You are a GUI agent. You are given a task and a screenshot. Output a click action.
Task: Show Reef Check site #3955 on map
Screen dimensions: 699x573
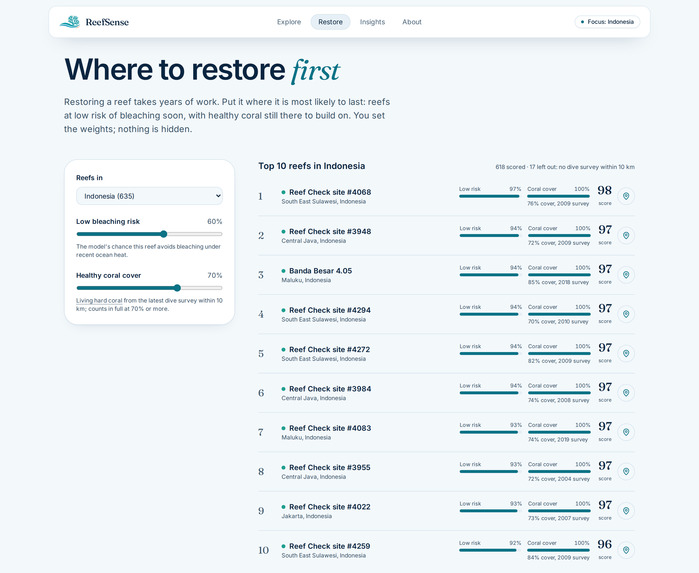point(626,471)
